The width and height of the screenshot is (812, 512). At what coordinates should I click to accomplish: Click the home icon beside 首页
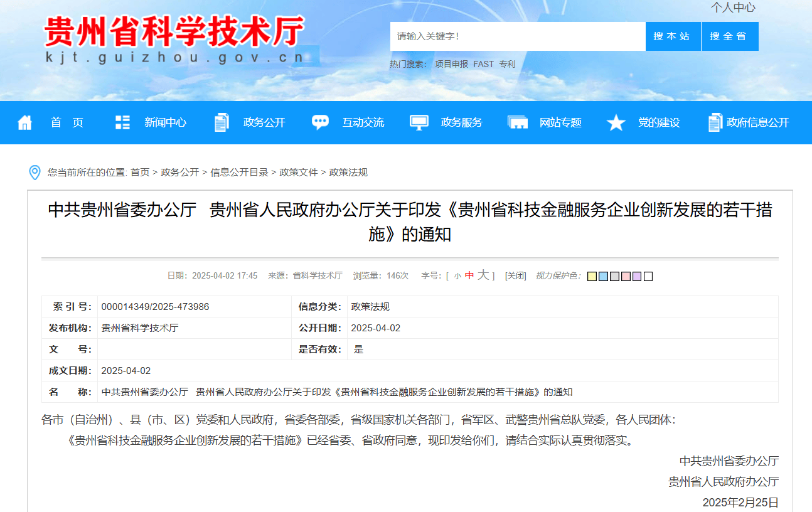[24, 122]
